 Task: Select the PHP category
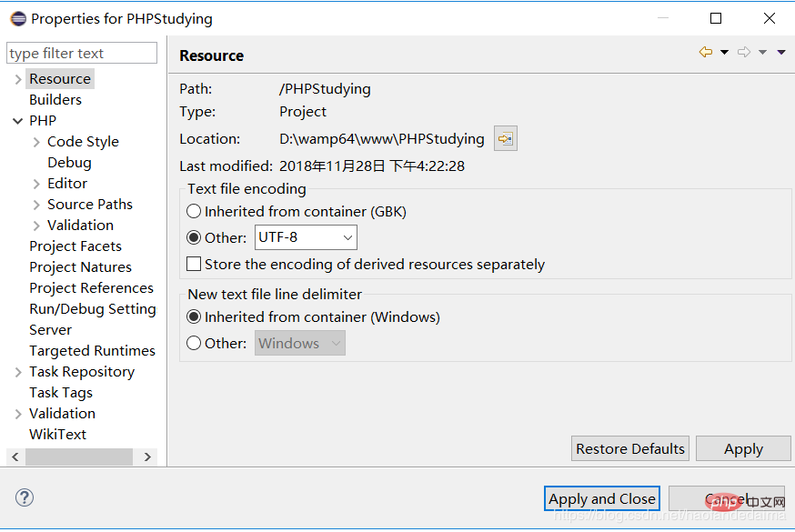click(x=43, y=121)
